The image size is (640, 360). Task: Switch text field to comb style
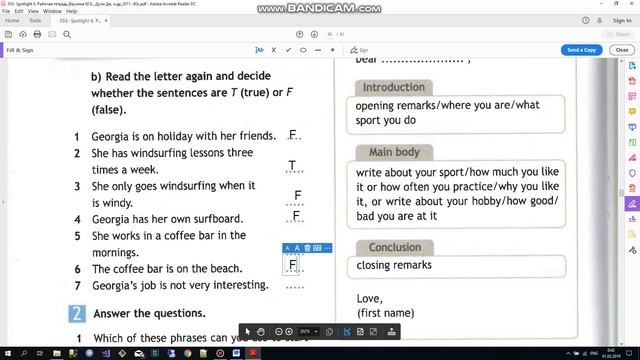[x=317, y=248]
